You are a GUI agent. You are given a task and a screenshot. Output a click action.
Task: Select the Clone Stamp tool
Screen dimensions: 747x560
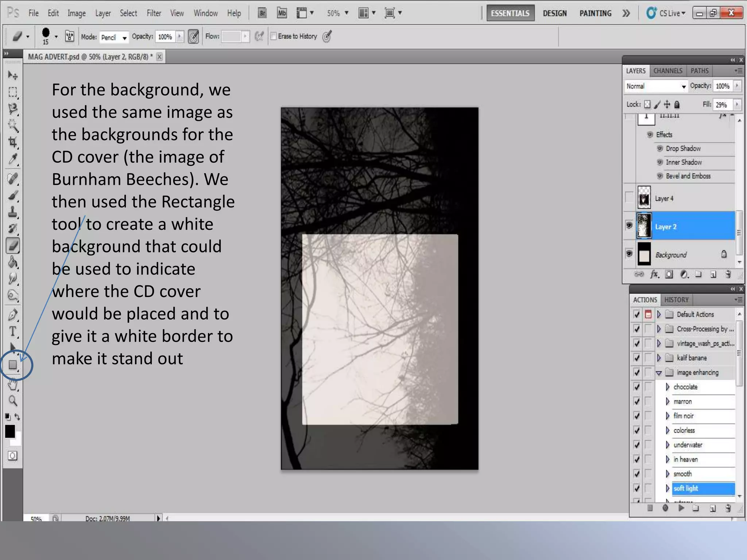click(x=13, y=212)
